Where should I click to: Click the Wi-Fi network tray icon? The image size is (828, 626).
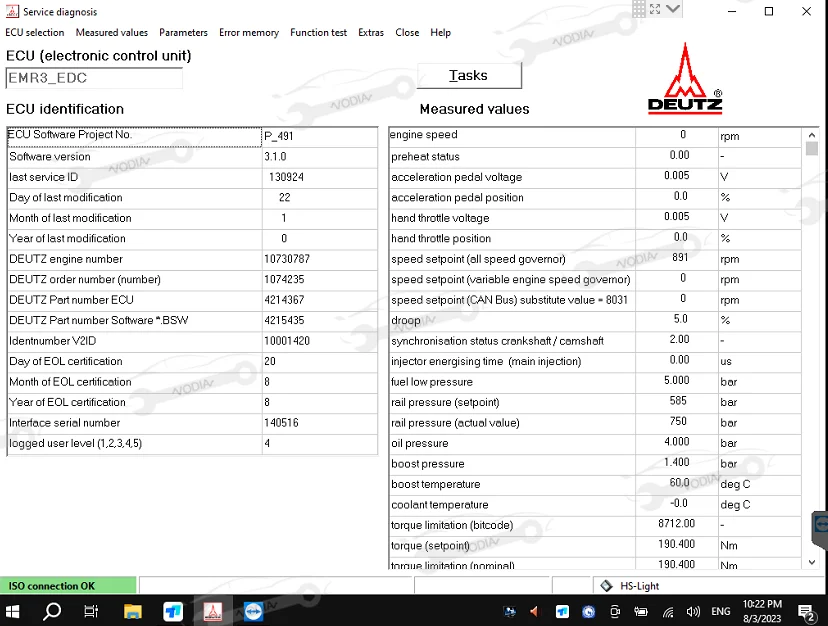click(668, 612)
